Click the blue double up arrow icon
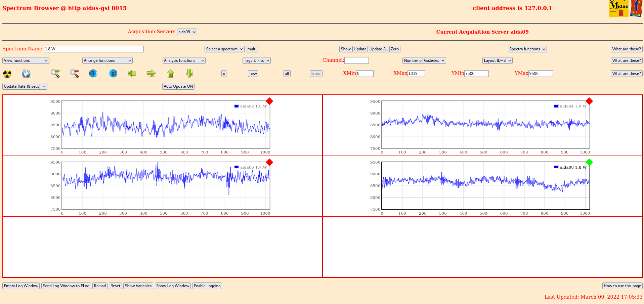This screenshot has height=304, width=644. 113,73
